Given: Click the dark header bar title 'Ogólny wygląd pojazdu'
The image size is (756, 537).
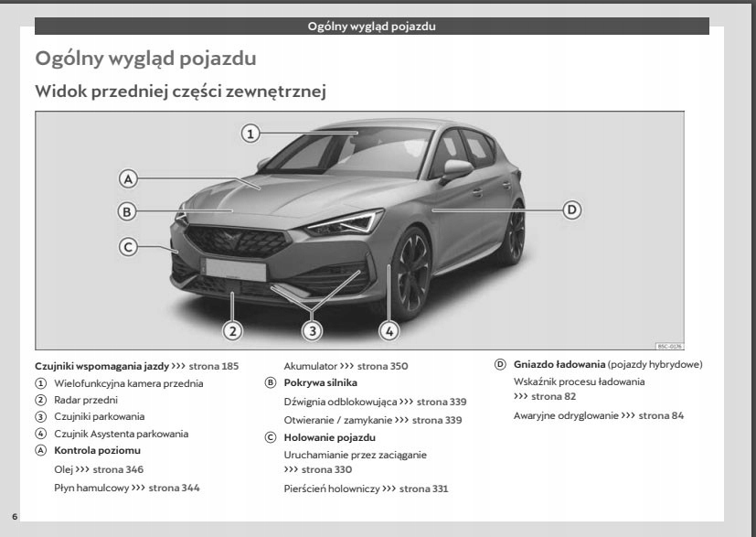Looking at the screenshot, I should [x=372, y=26].
